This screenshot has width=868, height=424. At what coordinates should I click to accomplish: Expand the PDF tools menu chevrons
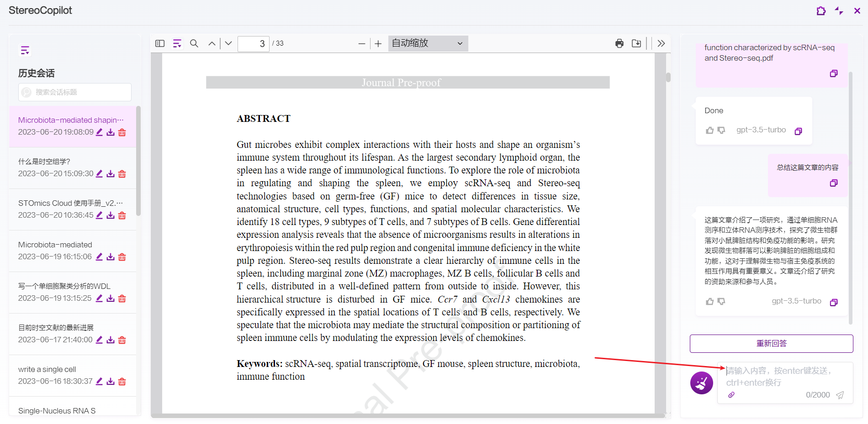661,43
